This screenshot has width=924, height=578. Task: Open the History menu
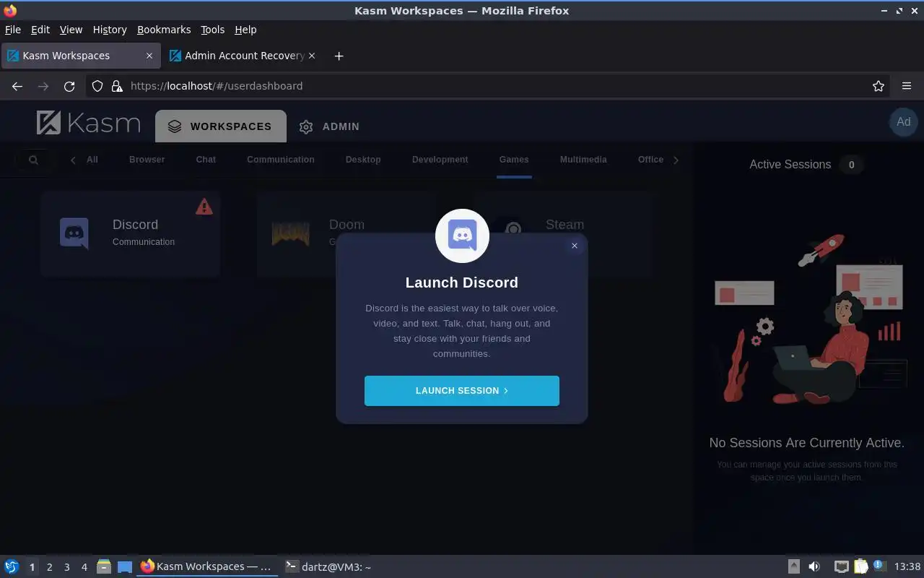point(110,30)
